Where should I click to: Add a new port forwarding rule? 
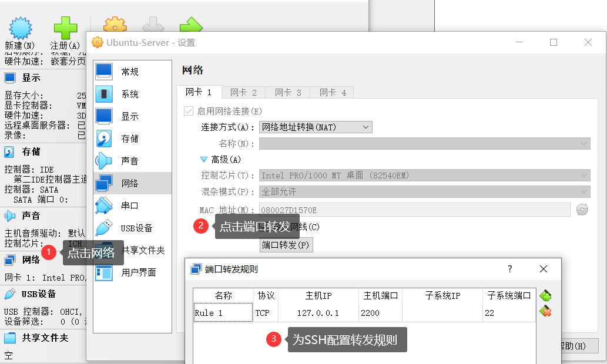pyautogui.click(x=545, y=296)
